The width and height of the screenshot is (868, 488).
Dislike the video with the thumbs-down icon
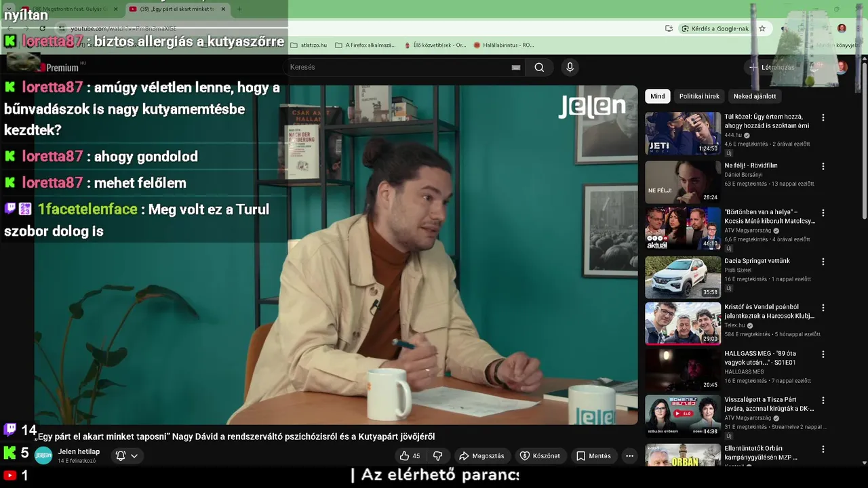438,456
